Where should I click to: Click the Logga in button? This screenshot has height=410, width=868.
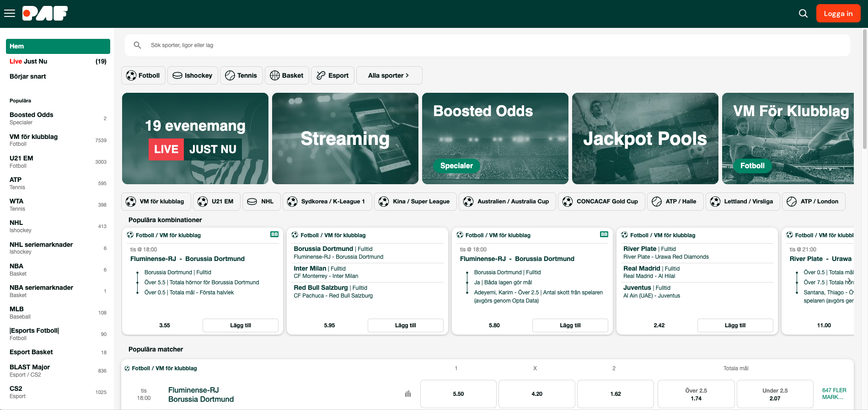pos(838,13)
